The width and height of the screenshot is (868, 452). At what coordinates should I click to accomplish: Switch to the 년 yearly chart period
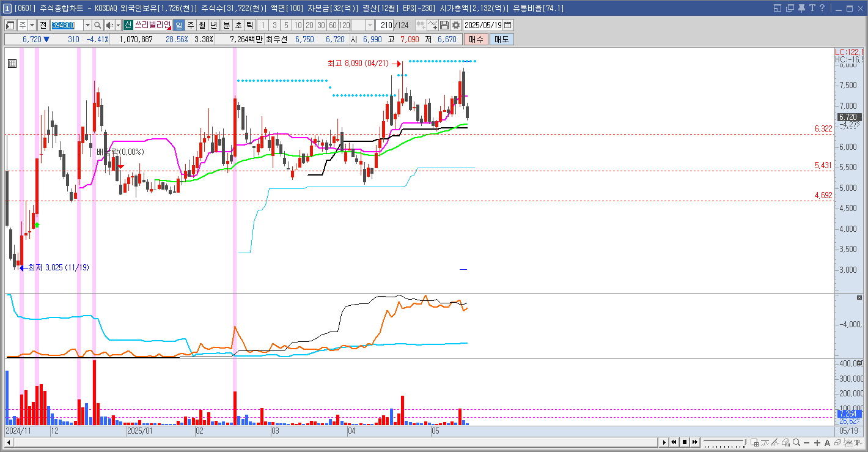pyautogui.click(x=213, y=25)
